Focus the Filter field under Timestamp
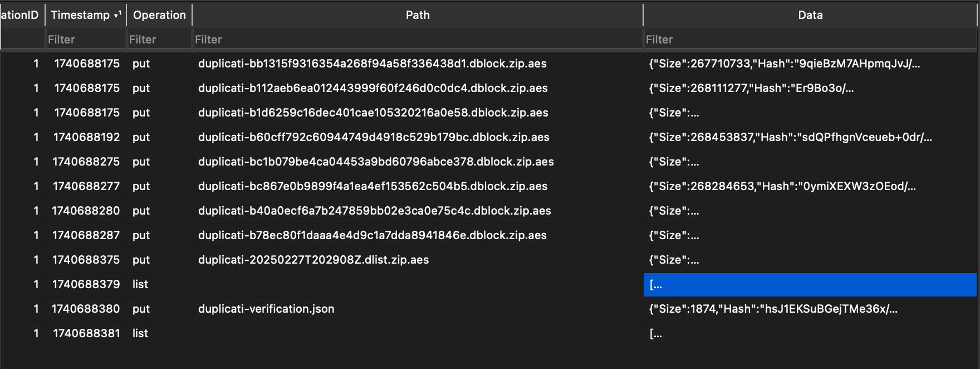 [86, 40]
